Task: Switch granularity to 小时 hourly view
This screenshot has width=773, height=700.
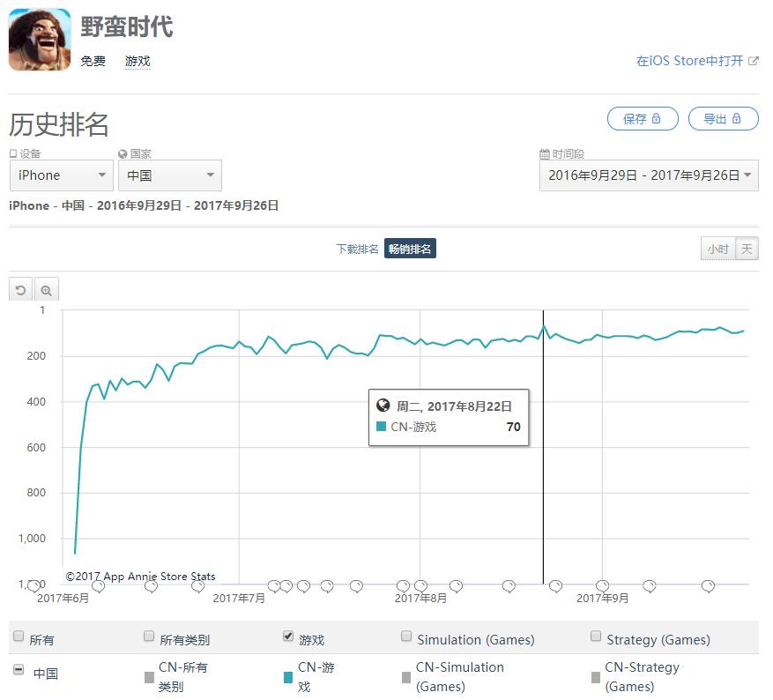Action: click(x=717, y=249)
